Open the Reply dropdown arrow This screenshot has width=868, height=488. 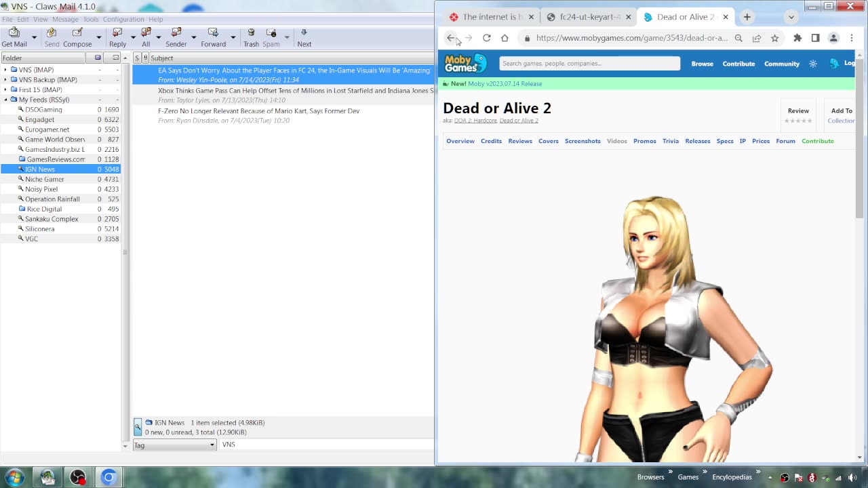tap(133, 37)
